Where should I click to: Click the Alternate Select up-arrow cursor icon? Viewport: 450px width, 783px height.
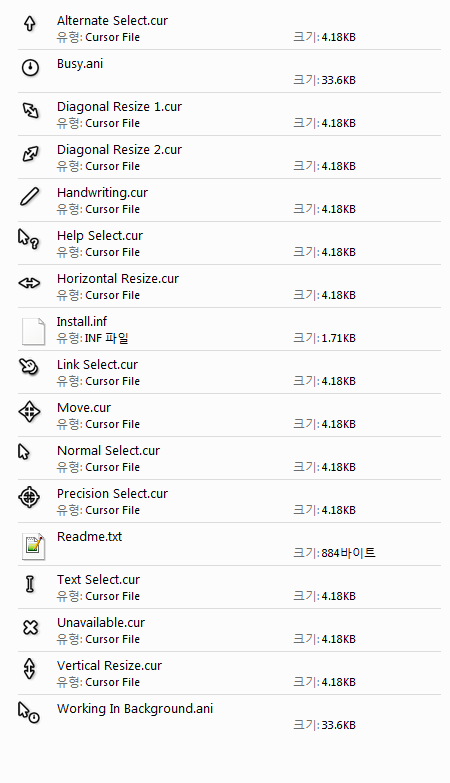tap(30, 23)
